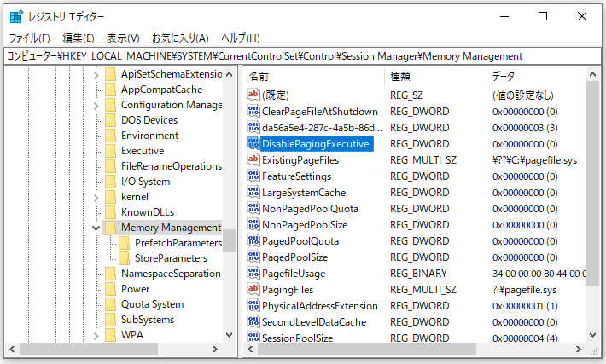Viewport: 606px width, 364px height.
Task: Click the NonPagedPoolQuota value icon
Action: (x=253, y=209)
